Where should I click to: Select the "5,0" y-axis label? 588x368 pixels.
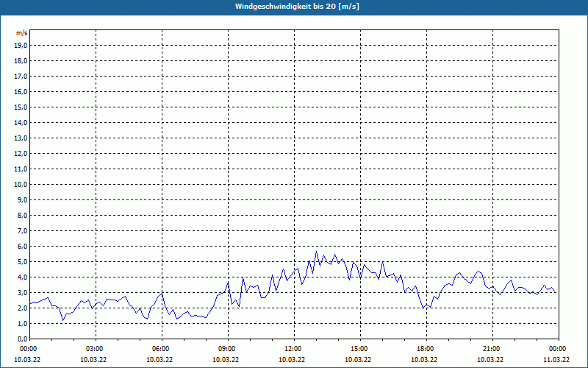[23, 261]
